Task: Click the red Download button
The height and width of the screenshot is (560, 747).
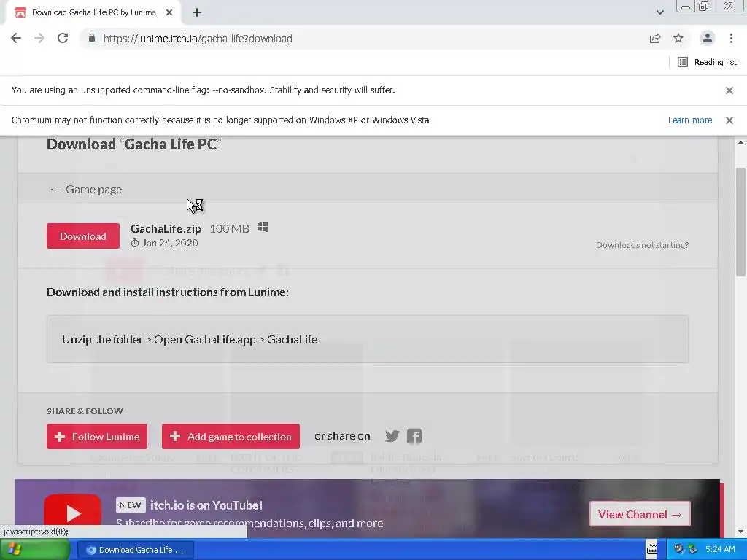Action: coord(83,236)
